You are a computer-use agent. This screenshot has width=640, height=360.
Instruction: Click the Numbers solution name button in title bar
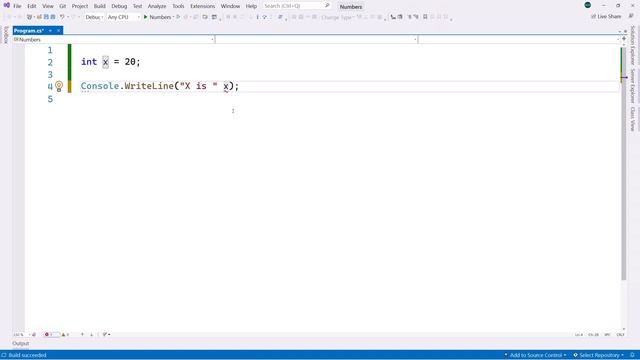[351, 7]
